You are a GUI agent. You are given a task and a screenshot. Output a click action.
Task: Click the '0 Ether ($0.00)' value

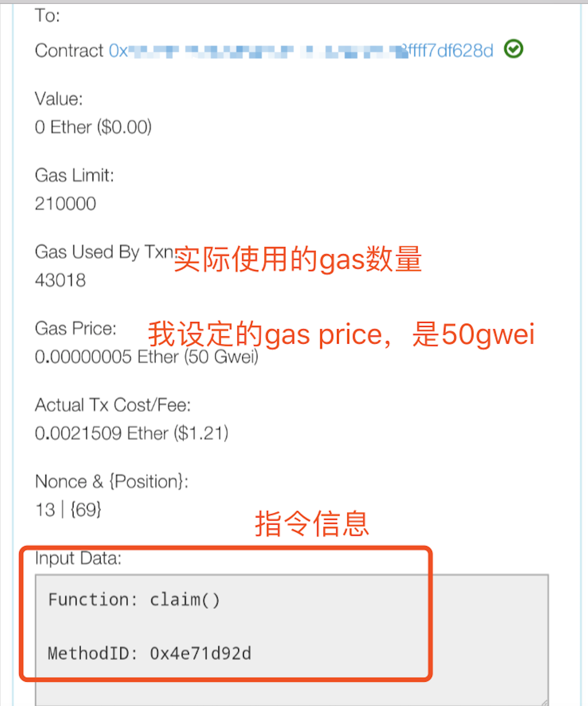tap(93, 127)
